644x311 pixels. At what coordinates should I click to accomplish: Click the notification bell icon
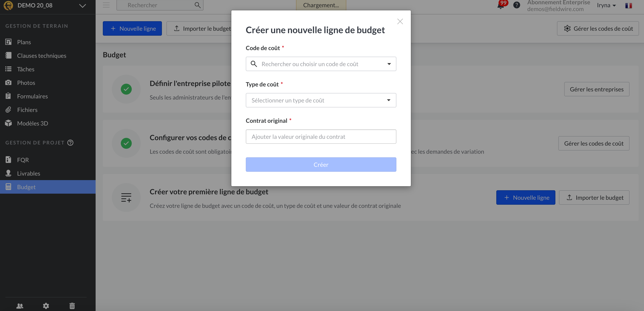click(x=501, y=5)
